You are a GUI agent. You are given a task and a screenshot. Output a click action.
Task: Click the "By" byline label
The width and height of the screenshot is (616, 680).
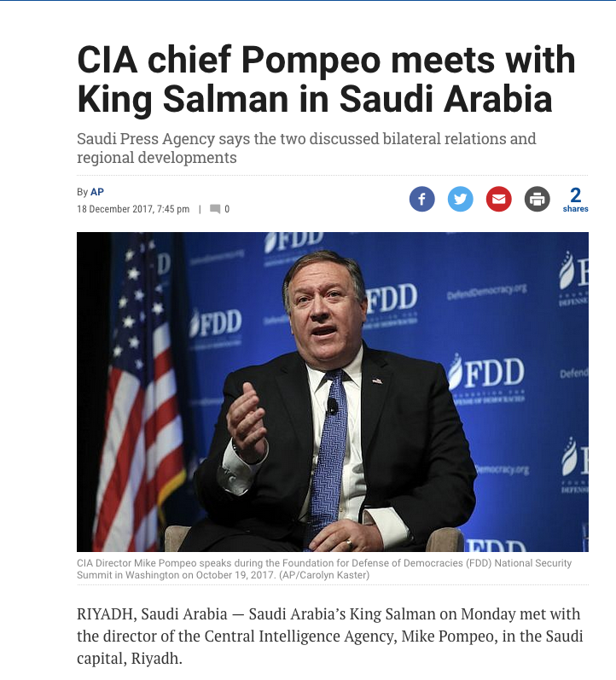point(82,192)
